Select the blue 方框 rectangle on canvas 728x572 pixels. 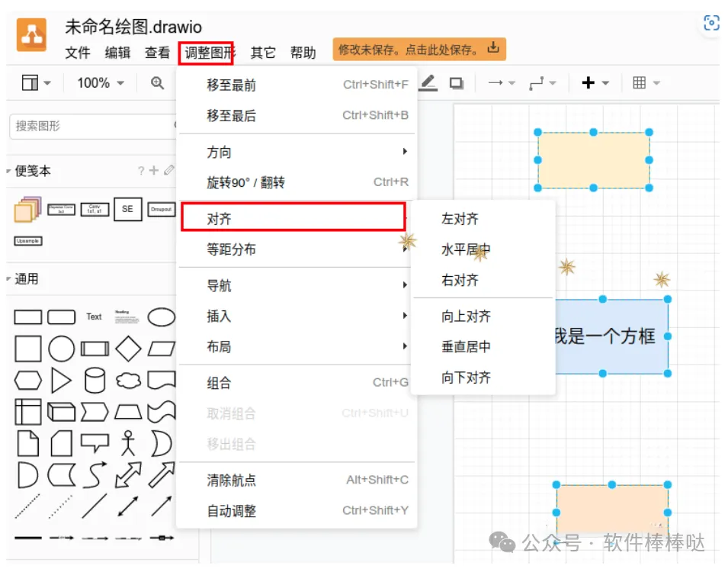point(611,336)
